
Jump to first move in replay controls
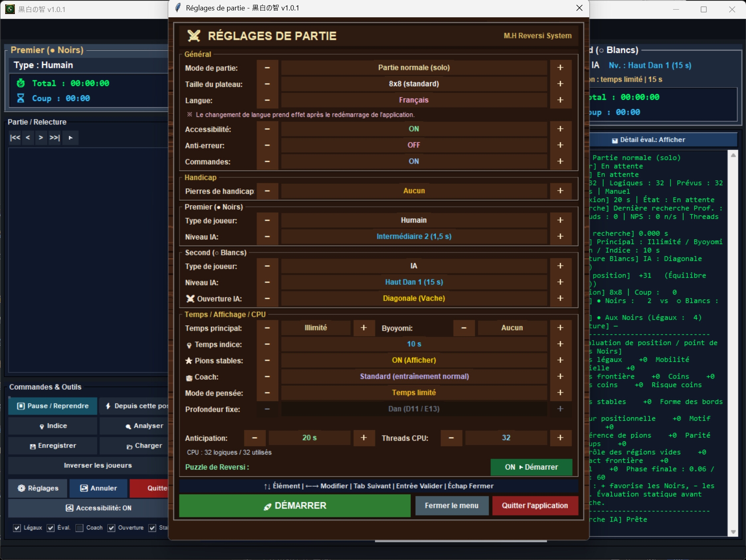pyautogui.click(x=15, y=138)
